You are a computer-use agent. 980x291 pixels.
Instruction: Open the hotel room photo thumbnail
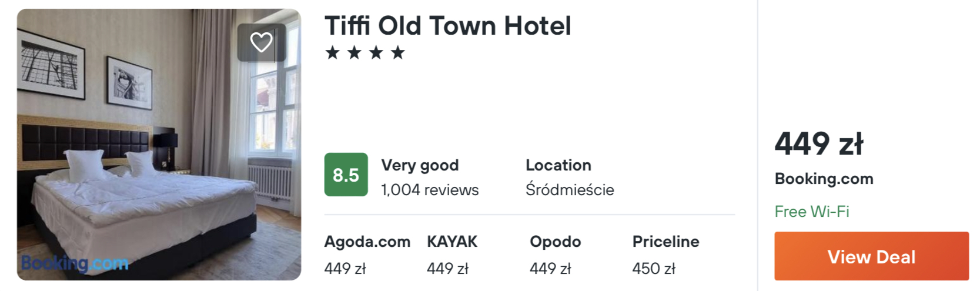click(x=159, y=145)
